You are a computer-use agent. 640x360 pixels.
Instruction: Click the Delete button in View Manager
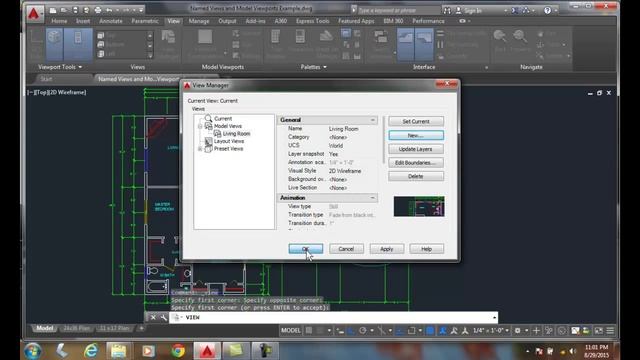coord(416,176)
